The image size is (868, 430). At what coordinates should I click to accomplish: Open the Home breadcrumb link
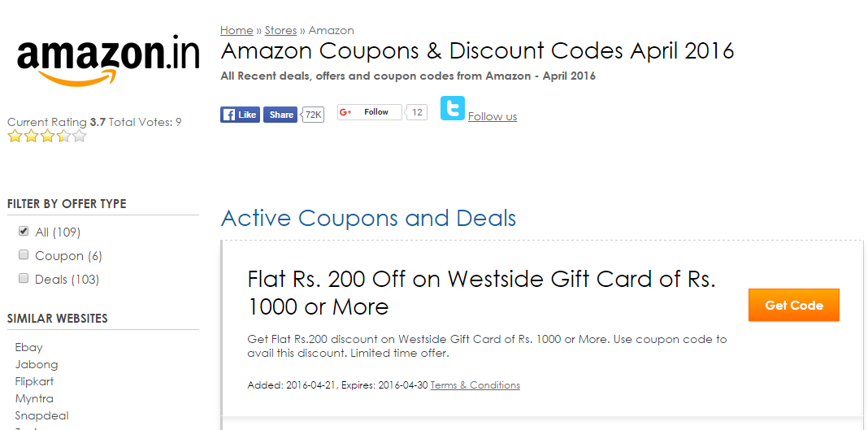[237, 30]
